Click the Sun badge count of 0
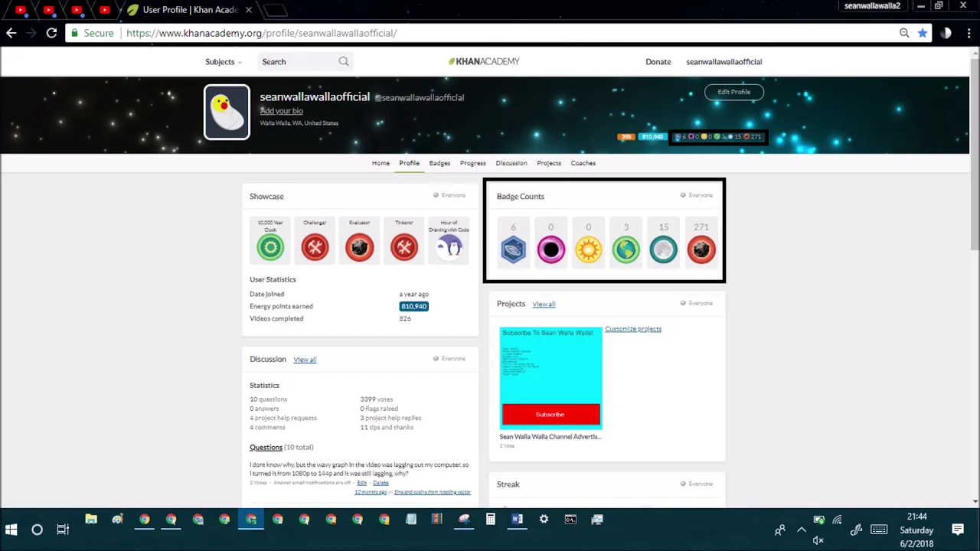The height and width of the screenshot is (551, 980). 588,243
